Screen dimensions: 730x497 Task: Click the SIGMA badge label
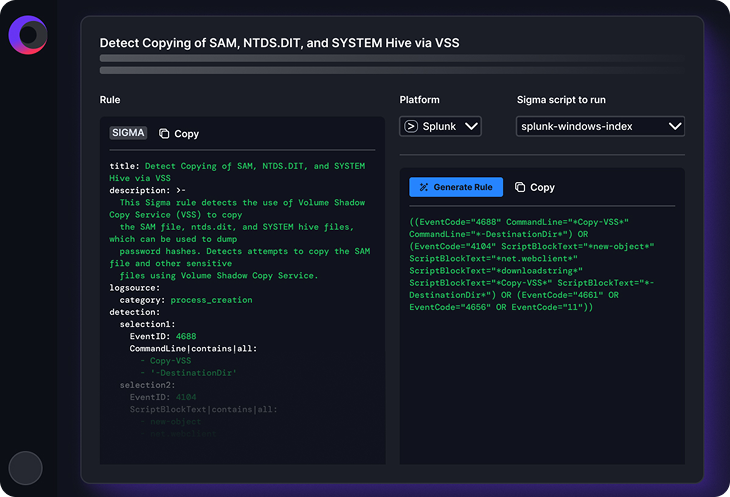tap(128, 133)
